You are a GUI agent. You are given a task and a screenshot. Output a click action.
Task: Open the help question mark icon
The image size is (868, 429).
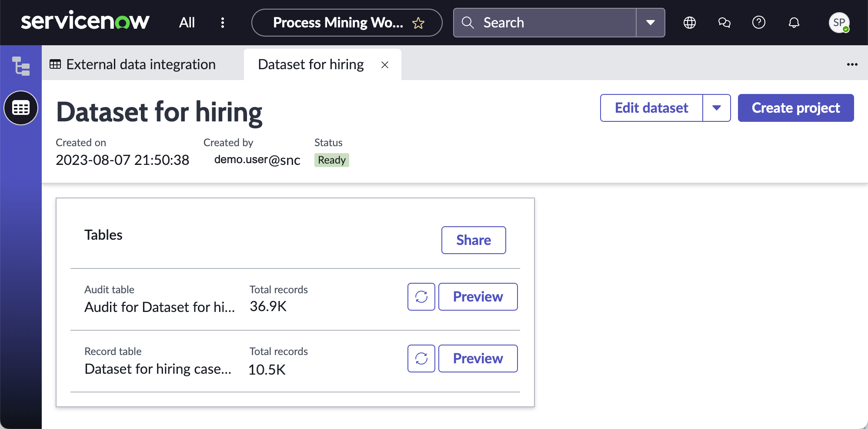coord(759,22)
